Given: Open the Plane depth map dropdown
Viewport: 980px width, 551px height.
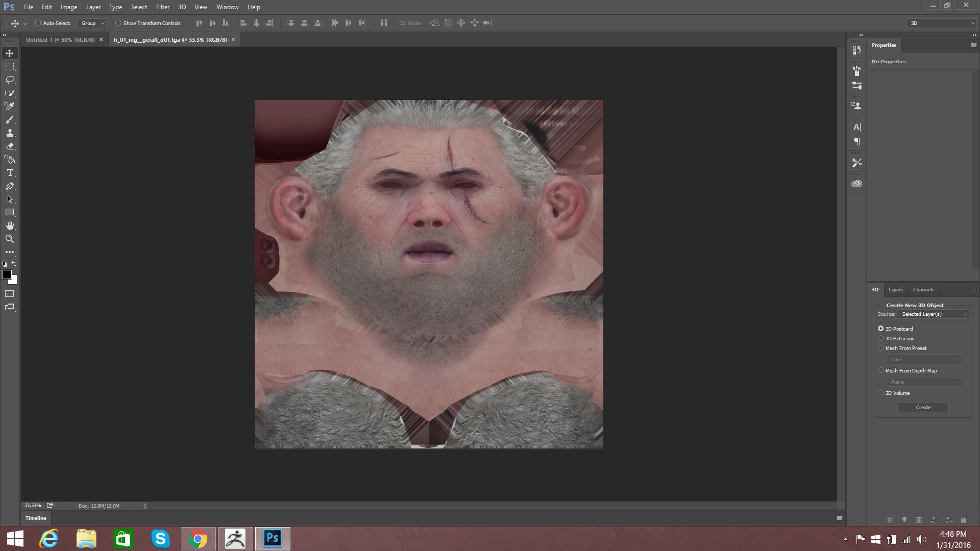Looking at the screenshot, I should pos(925,382).
